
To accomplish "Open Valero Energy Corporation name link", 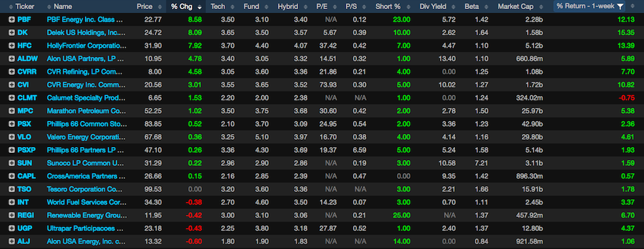I will [86, 137].
